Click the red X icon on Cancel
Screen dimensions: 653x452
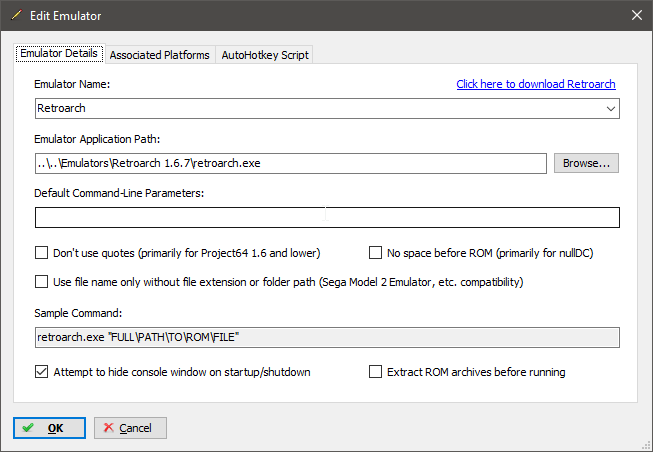pos(108,427)
